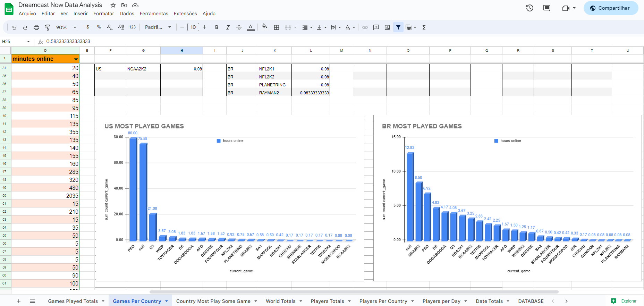644x306 pixels.
Task: Format as currency with dollar icon
Action: pos(88,27)
